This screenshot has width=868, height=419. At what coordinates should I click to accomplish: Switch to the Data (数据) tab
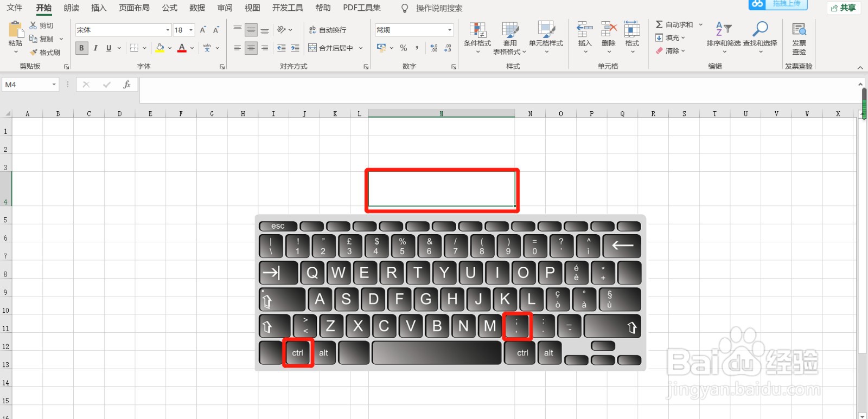[197, 8]
